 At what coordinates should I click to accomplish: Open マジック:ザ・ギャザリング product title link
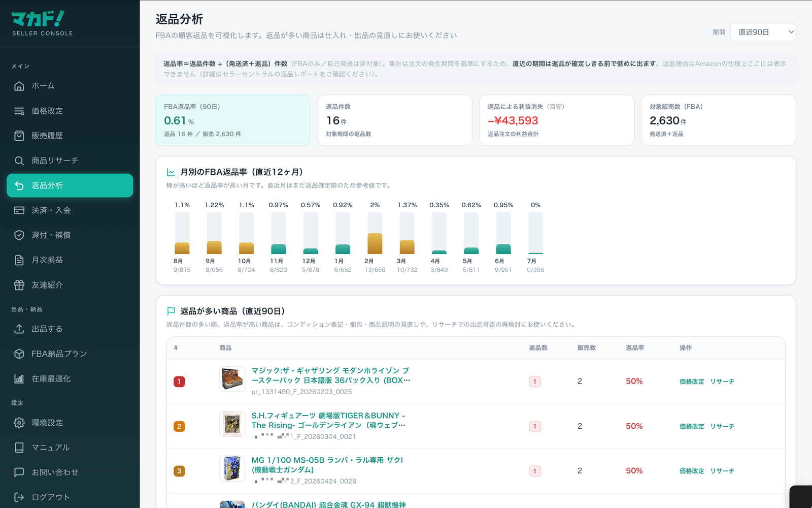point(331,375)
